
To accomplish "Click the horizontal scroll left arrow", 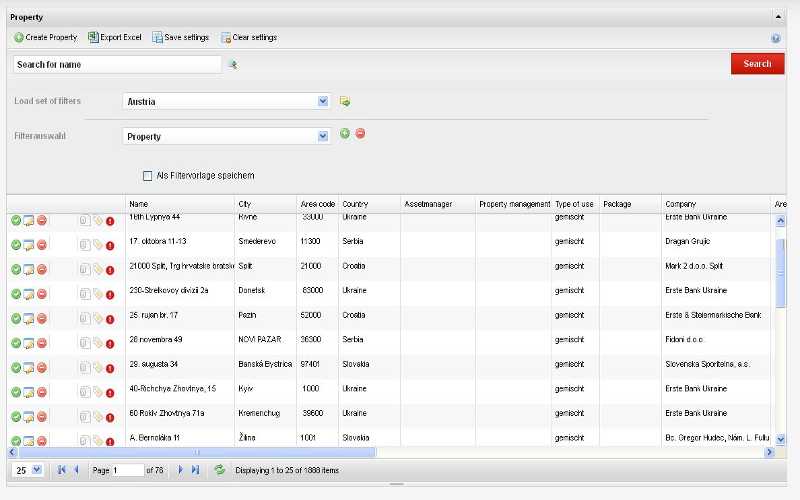I will click(13, 452).
